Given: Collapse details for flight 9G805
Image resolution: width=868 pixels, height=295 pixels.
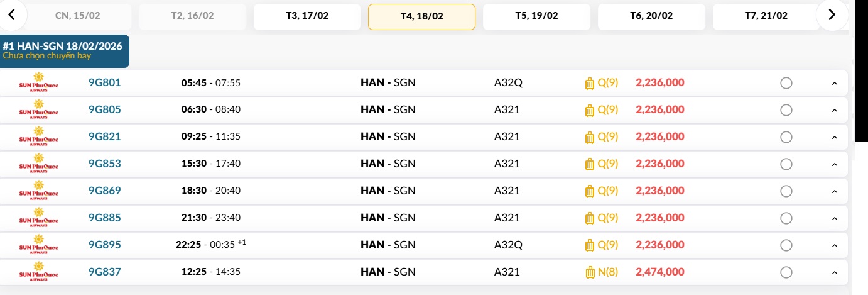Looking at the screenshot, I should (x=835, y=111).
